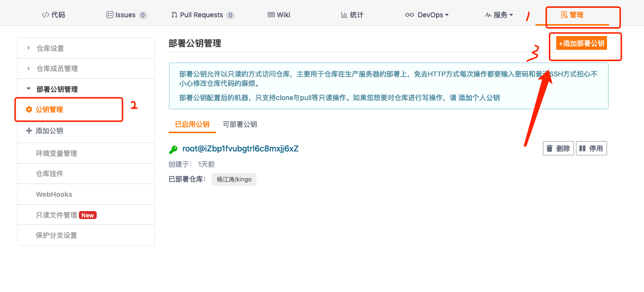The width and height of the screenshot is (644, 292).
Task: Collapse the 部署公钥管理 sidebar section
Action: (x=86, y=89)
